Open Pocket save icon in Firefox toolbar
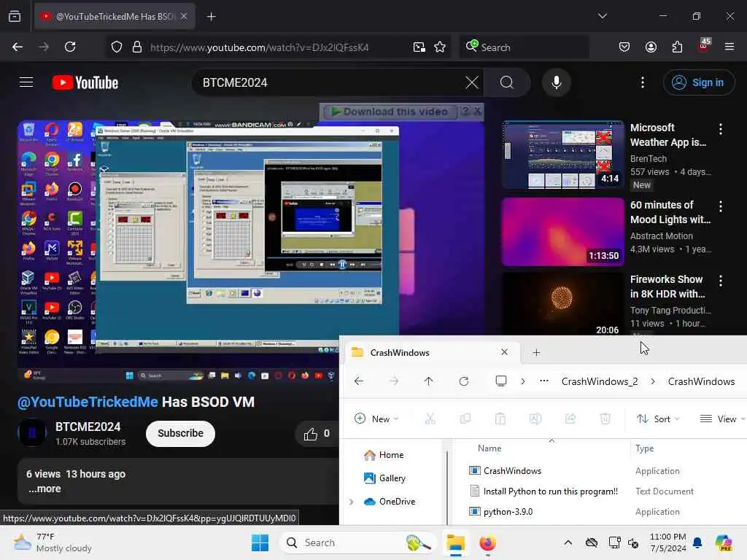The image size is (747, 560). click(624, 47)
